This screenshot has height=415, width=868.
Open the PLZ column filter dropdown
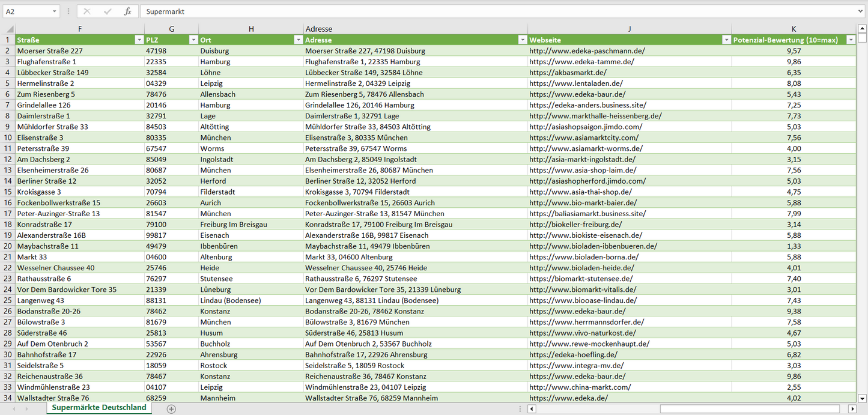click(x=193, y=40)
